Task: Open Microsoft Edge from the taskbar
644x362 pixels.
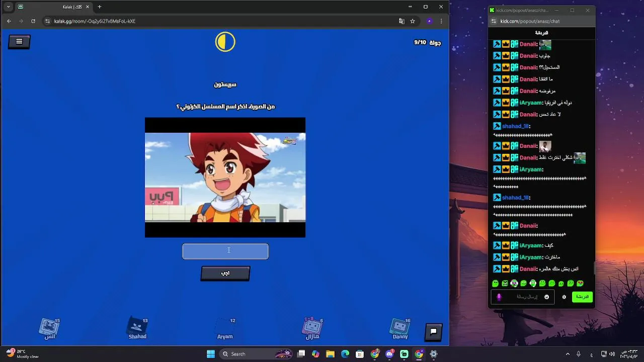Action: pyautogui.click(x=345, y=354)
